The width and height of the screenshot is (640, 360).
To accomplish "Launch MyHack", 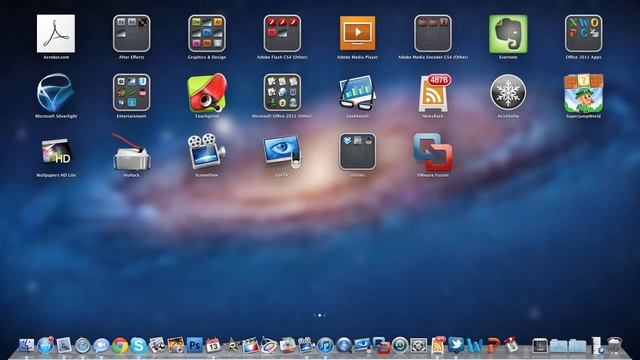I will click(x=131, y=152).
